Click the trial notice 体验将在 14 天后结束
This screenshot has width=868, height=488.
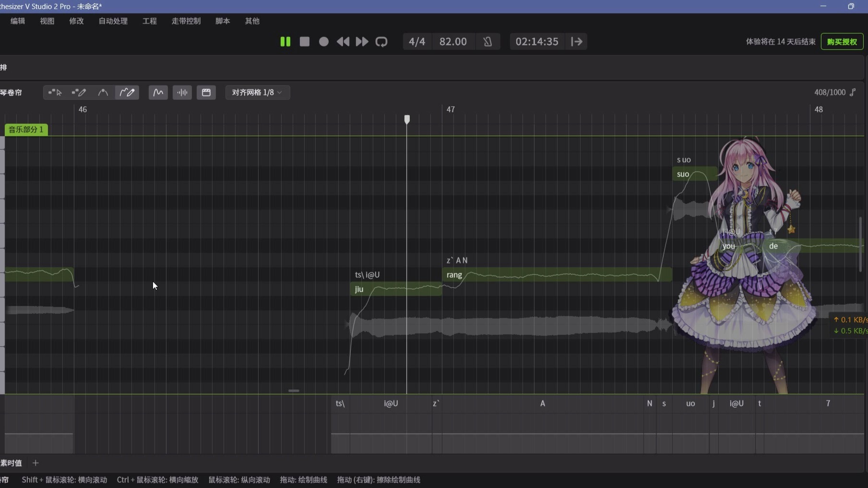pos(781,42)
